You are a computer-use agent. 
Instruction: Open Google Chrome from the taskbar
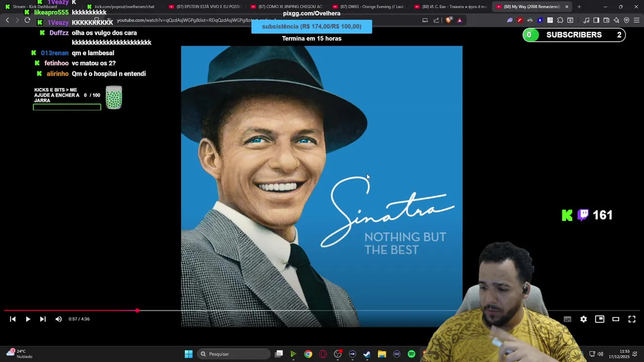(x=308, y=354)
